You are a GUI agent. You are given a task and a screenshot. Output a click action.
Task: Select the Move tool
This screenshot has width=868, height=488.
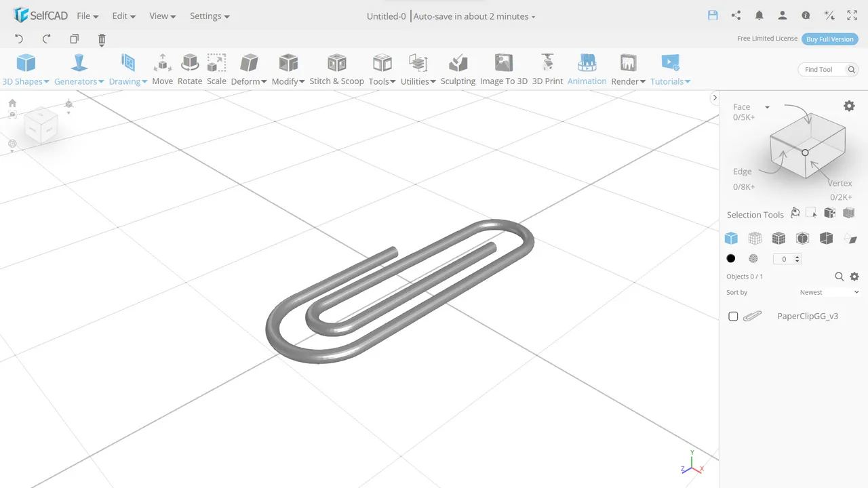(162, 70)
